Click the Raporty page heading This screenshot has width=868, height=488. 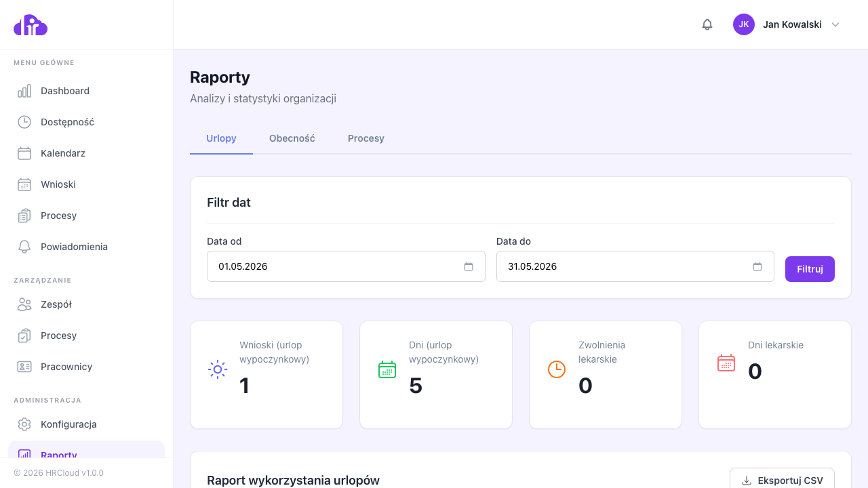click(x=220, y=77)
